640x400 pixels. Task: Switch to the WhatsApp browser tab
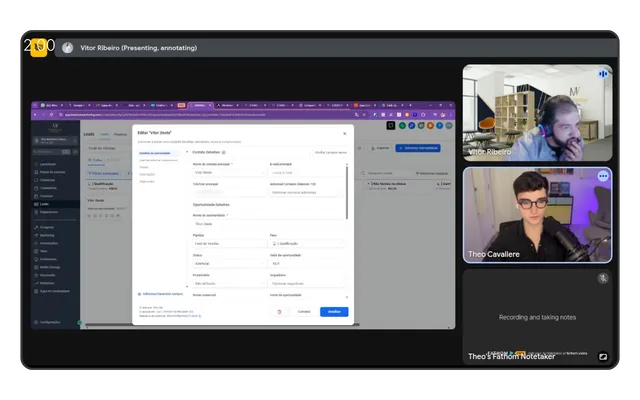point(51,105)
